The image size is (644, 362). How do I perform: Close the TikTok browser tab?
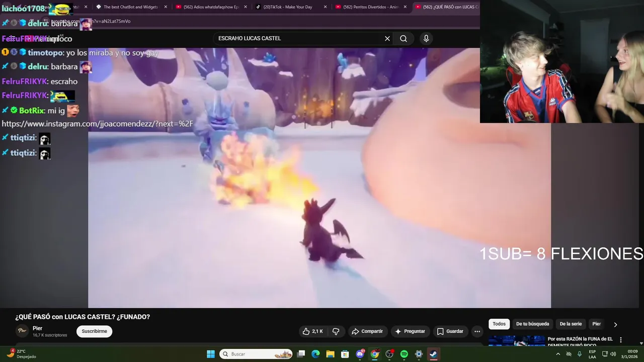[x=325, y=7]
